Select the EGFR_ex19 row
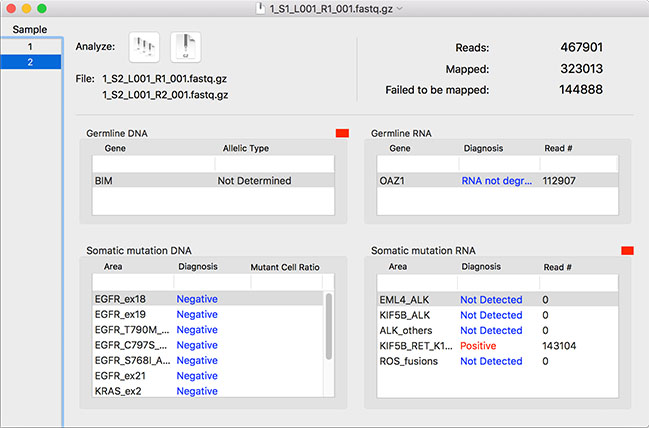649x428 pixels. (208, 314)
